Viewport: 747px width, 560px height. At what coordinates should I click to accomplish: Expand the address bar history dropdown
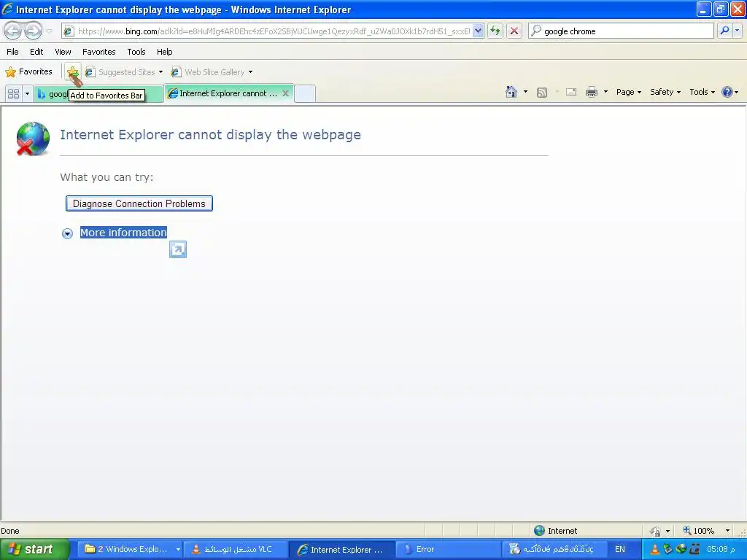pyautogui.click(x=478, y=31)
